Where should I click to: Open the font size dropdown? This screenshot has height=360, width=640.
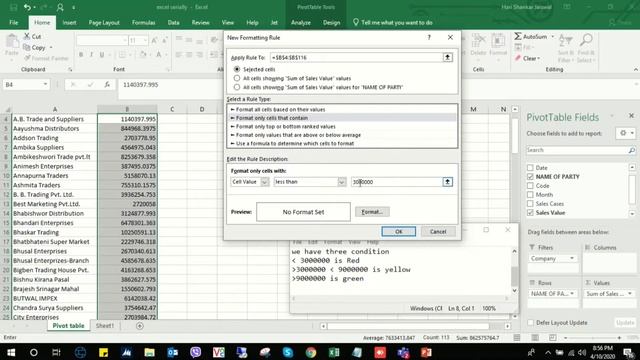(145, 40)
